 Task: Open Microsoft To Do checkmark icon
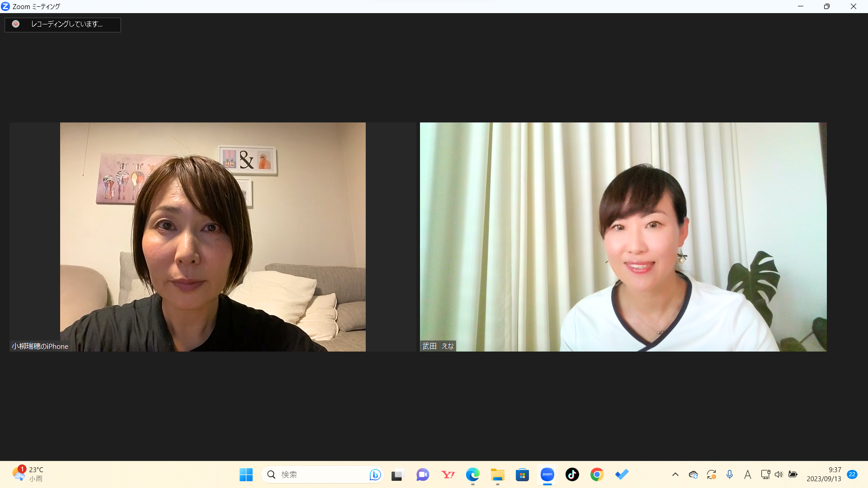[x=622, y=474]
